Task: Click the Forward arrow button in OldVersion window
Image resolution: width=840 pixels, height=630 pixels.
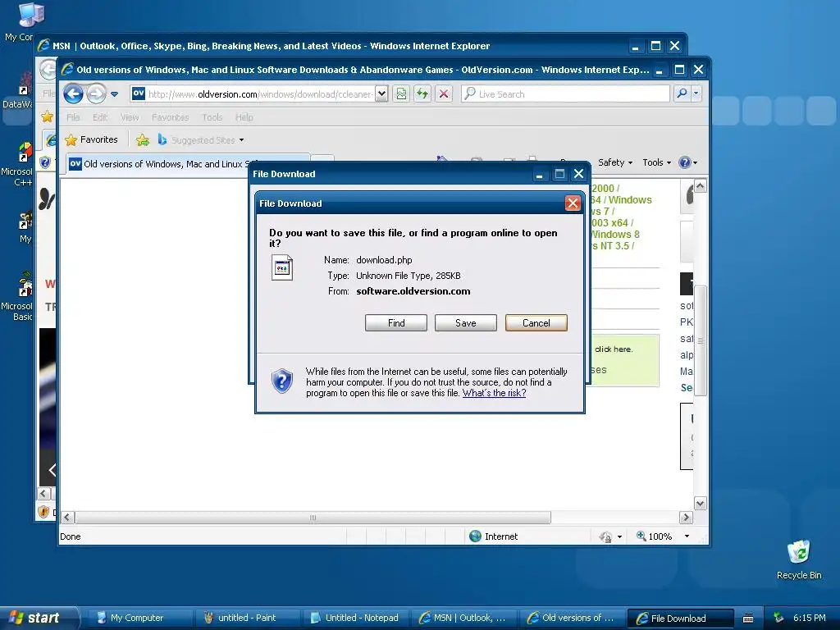Action: [97, 94]
